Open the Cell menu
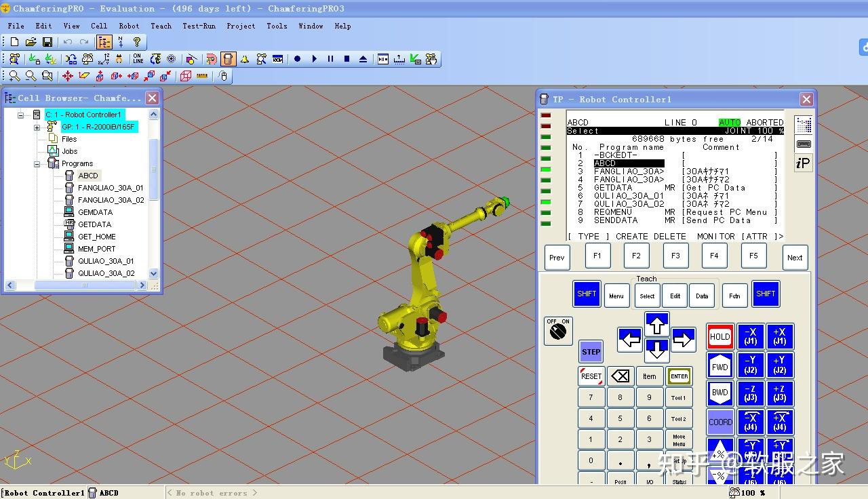The image size is (868, 499). pos(99,26)
